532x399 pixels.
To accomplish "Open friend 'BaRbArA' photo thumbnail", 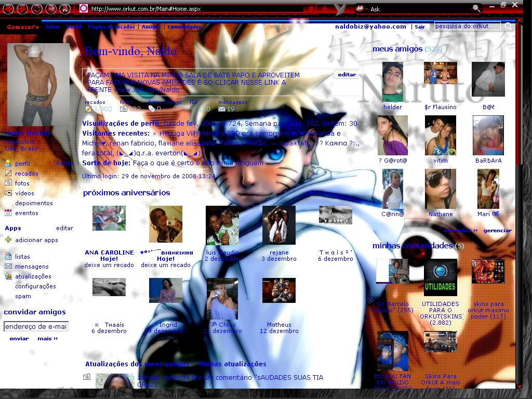I will point(488,135).
